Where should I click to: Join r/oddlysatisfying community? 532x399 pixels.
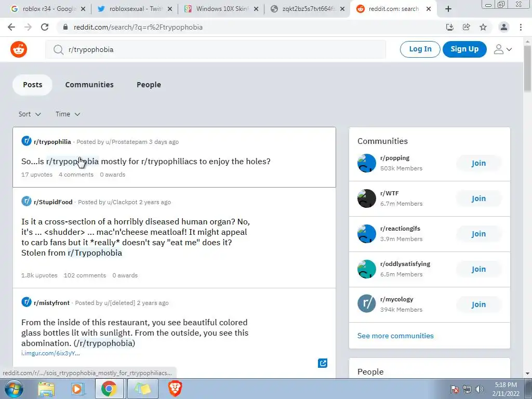[x=478, y=269]
